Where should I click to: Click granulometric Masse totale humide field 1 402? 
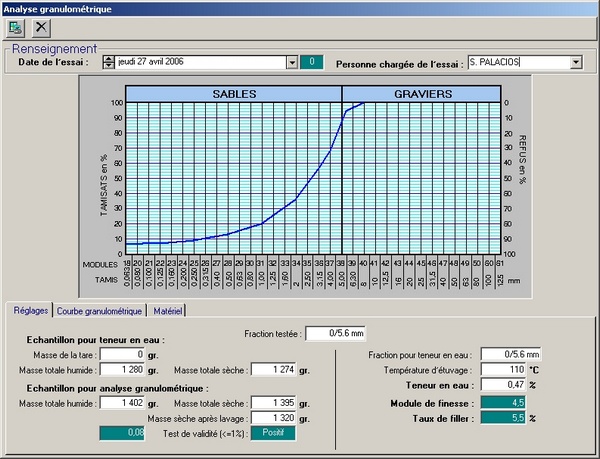[x=120, y=402]
